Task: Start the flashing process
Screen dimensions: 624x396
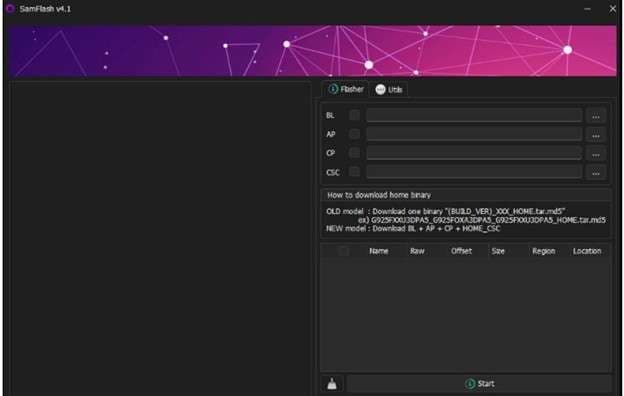Action: click(x=479, y=384)
